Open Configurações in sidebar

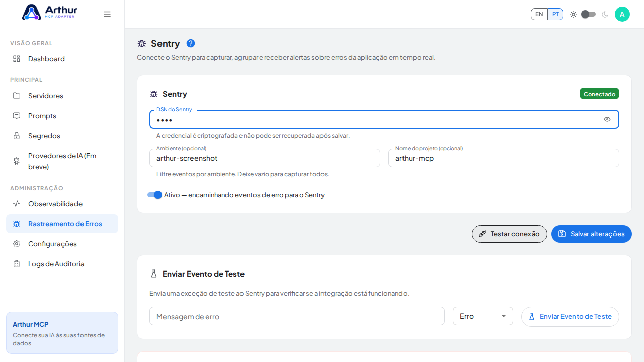[62, 244]
